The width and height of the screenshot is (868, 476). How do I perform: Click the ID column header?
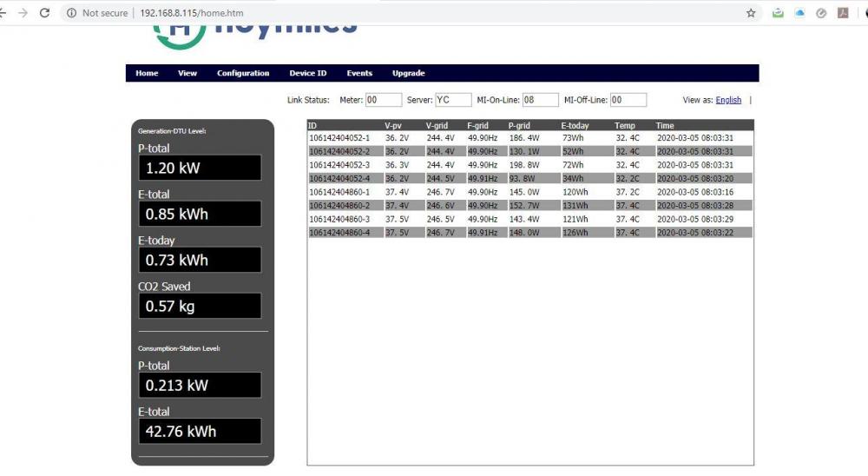[312, 126]
